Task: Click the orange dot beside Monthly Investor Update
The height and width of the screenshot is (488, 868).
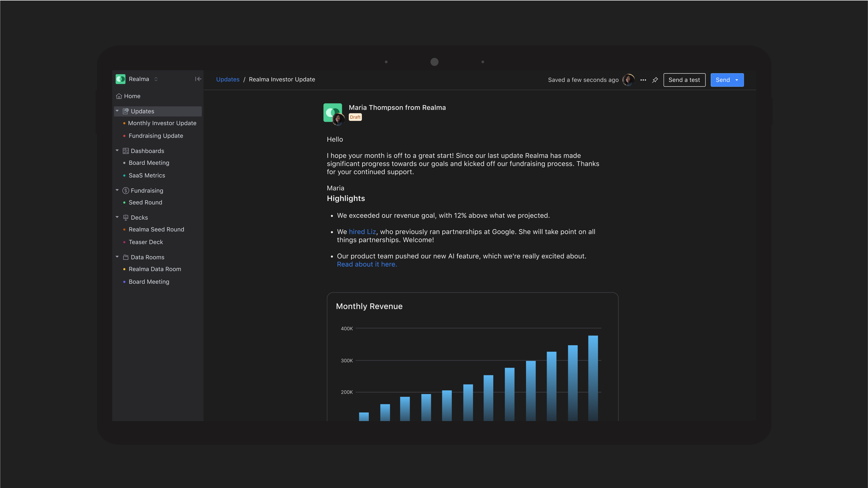Action: click(125, 123)
